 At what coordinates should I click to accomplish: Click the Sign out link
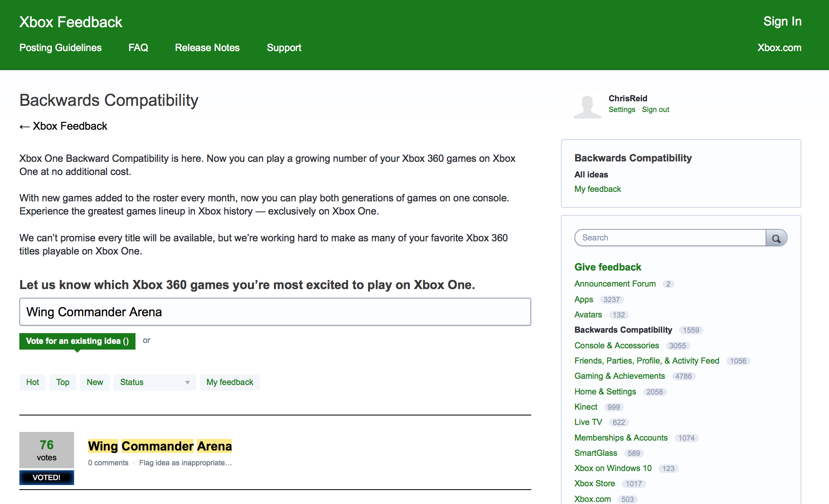(655, 110)
